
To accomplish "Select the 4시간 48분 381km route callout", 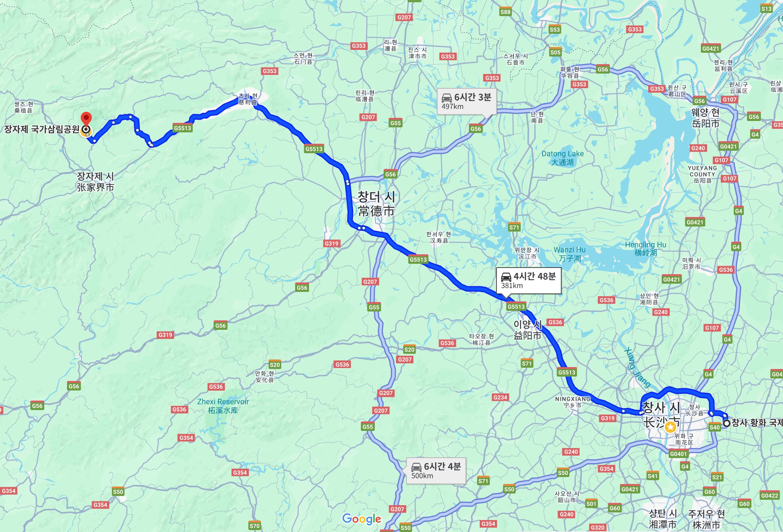I will coord(528,281).
